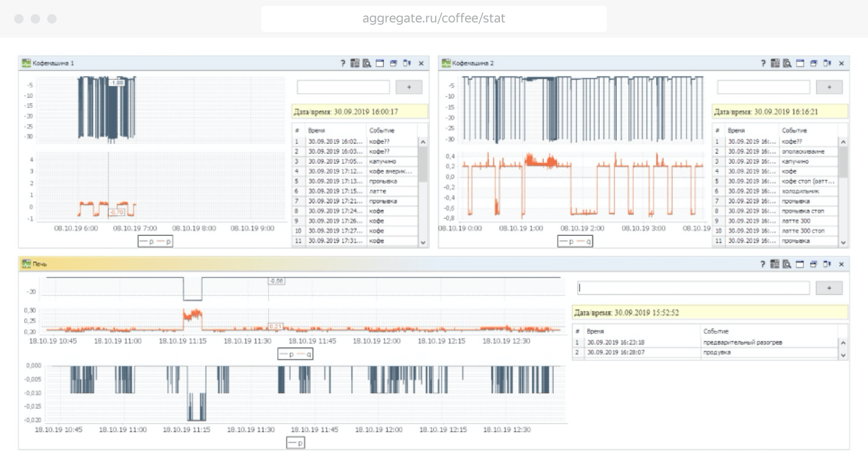Open help for the Кофемашина 1 panel

pyautogui.click(x=343, y=63)
